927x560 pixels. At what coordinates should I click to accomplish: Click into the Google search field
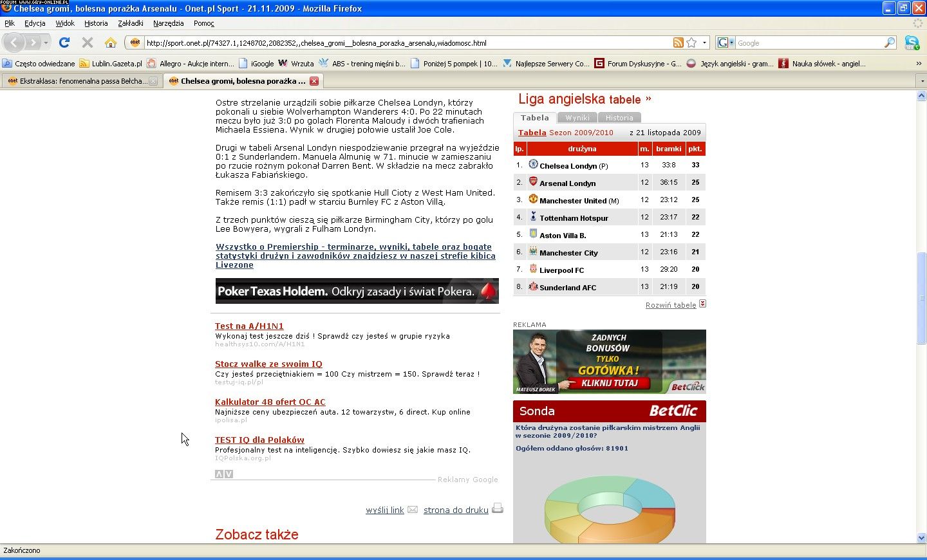tap(810, 42)
